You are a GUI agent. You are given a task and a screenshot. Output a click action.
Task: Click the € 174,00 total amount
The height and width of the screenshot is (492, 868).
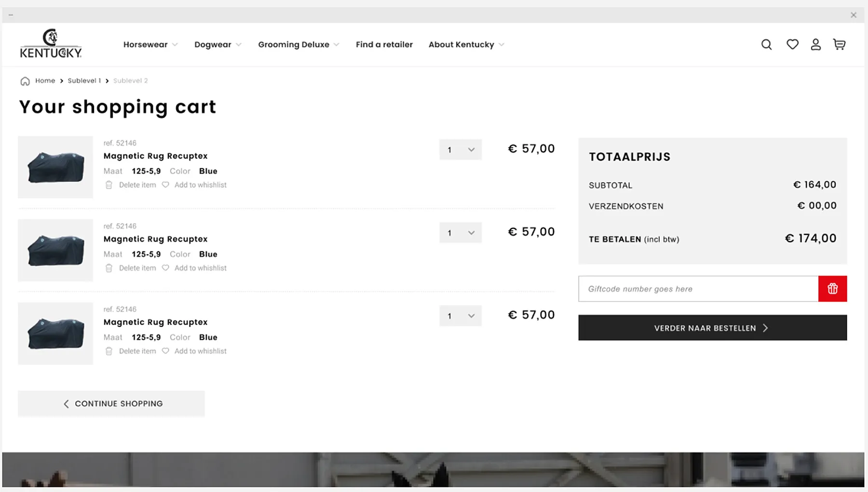point(811,238)
